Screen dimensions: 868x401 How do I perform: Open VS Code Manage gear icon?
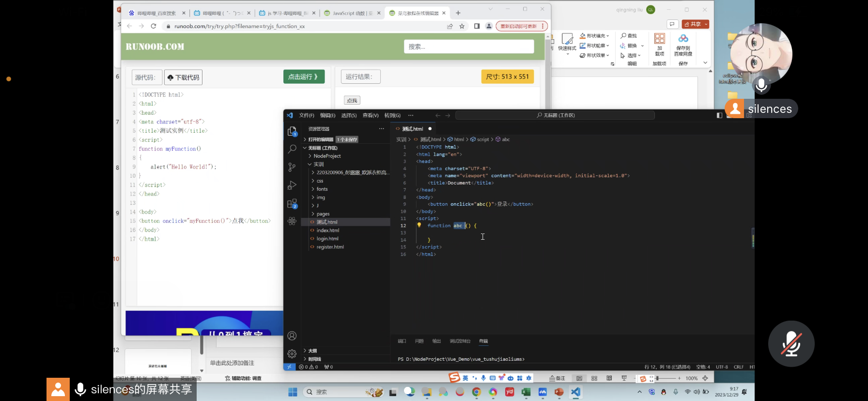(x=292, y=354)
